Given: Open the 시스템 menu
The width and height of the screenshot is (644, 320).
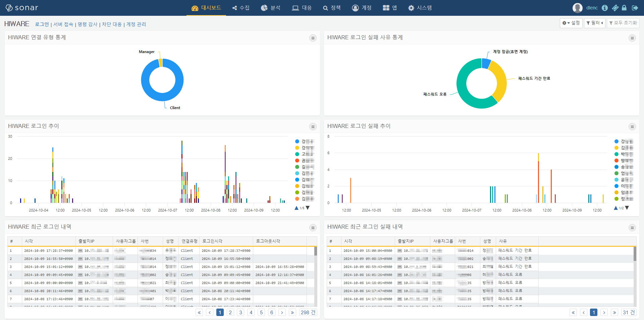Looking at the screenshot, I should click(420, 8).
